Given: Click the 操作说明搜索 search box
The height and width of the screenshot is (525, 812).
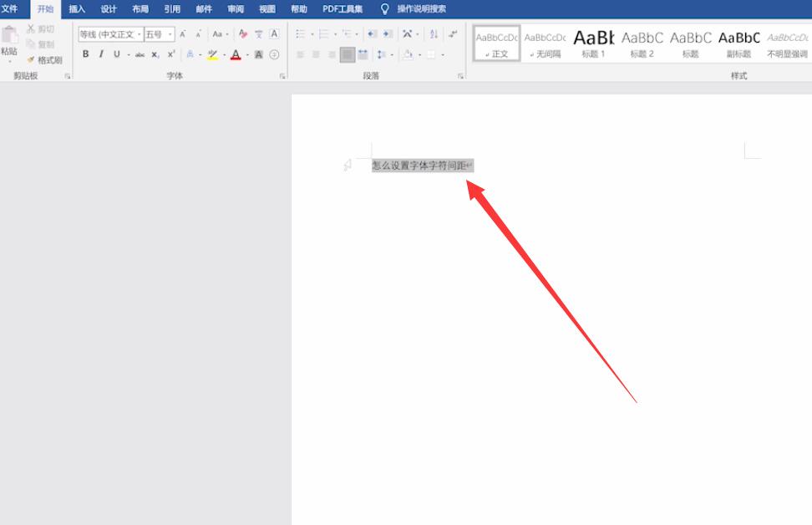Looking at the screenshot, I should point(421,9).
